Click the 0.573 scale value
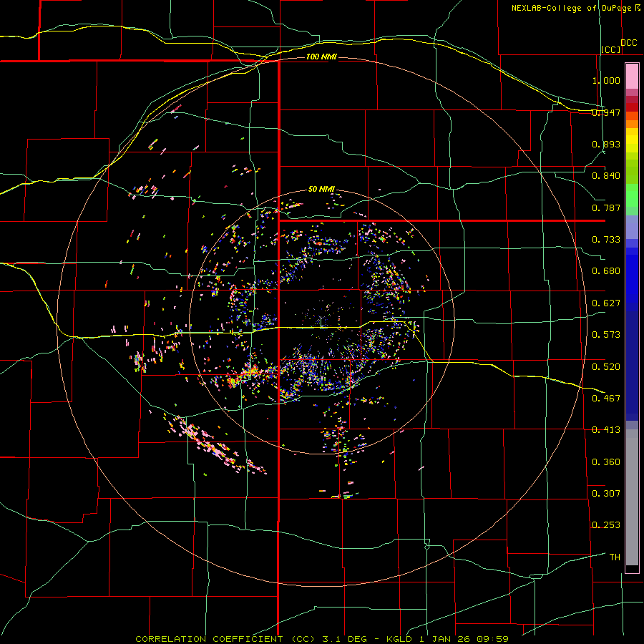Image resolution: width=644 pixels, height=644 pixels. point(606,335)
